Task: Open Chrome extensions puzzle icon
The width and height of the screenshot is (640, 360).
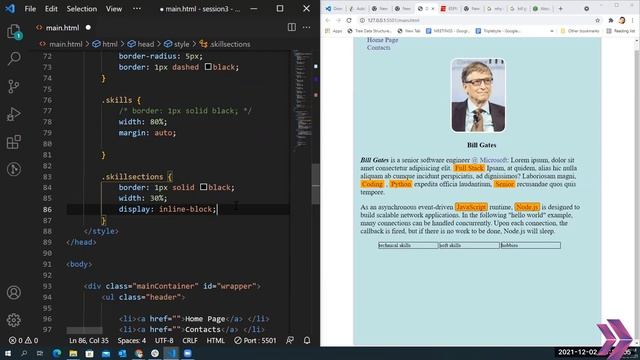Action: [x=611, y=20]
